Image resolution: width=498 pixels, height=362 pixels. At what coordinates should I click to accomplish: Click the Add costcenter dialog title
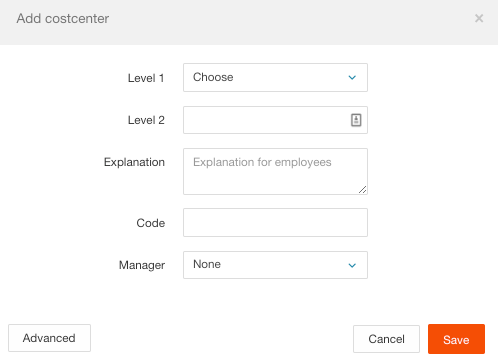pos(63,19)
